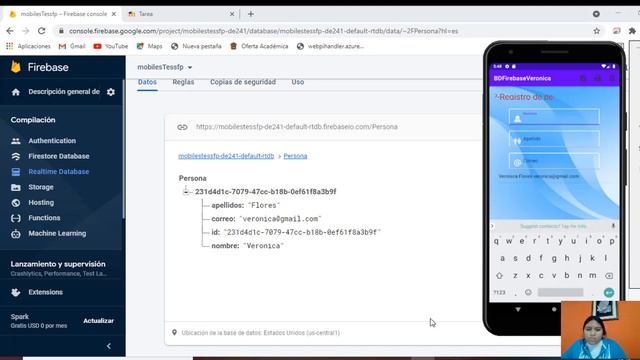Close the Firebase console browser tab
This screenshot has width=640, height=360.
coord(114,14)
